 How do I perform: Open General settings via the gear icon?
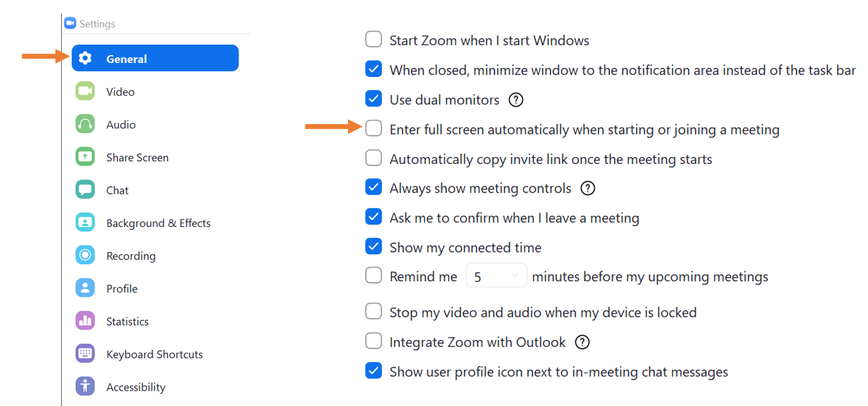click(85, 58)
